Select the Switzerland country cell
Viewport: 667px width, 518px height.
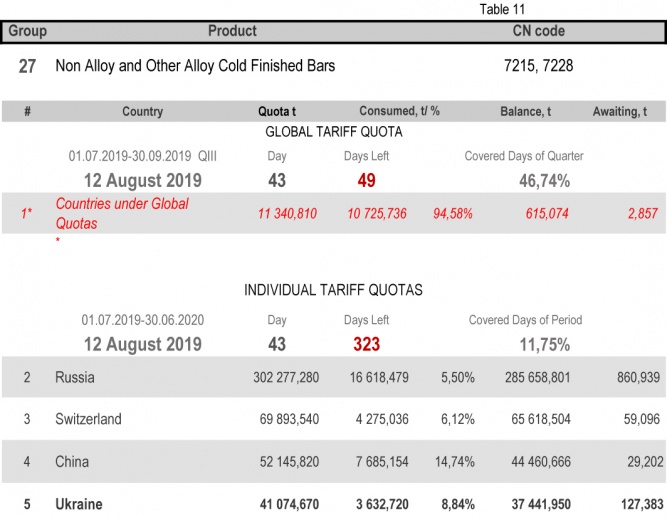pos(88,420)
